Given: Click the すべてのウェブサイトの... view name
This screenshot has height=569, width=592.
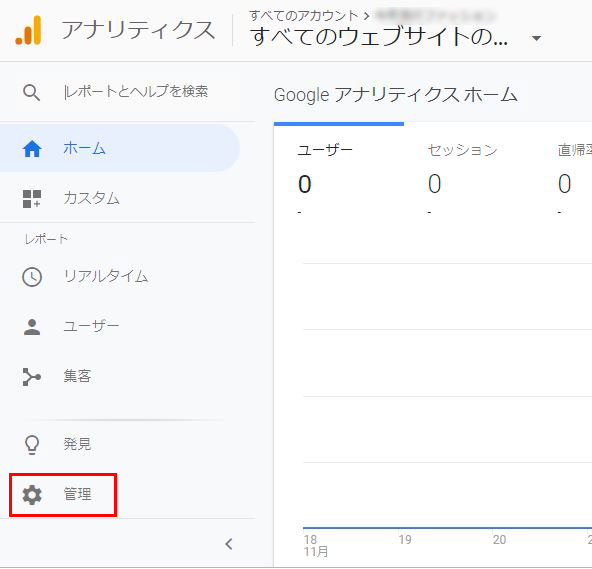Looking at the screenshot, I should click(x=379, y=37).
